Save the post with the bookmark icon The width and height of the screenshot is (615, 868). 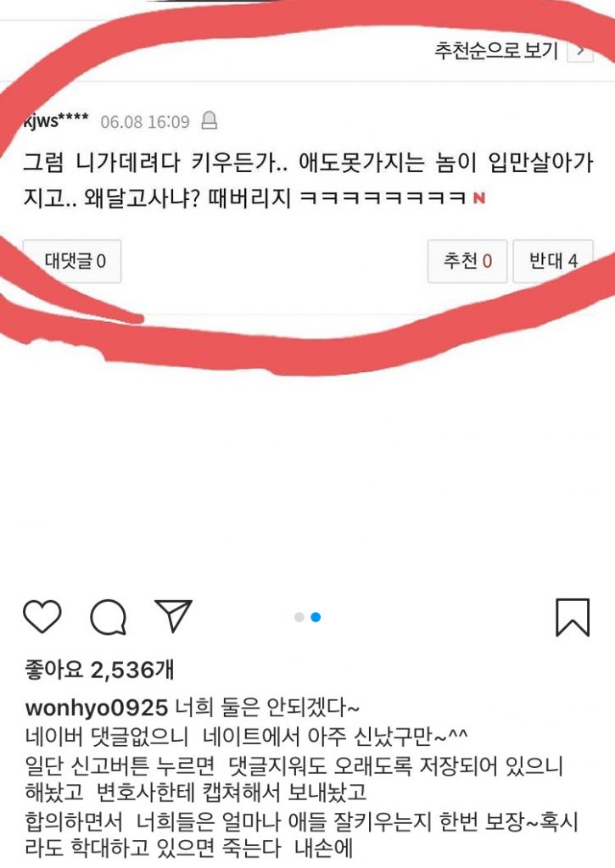[x=573, y=617]
